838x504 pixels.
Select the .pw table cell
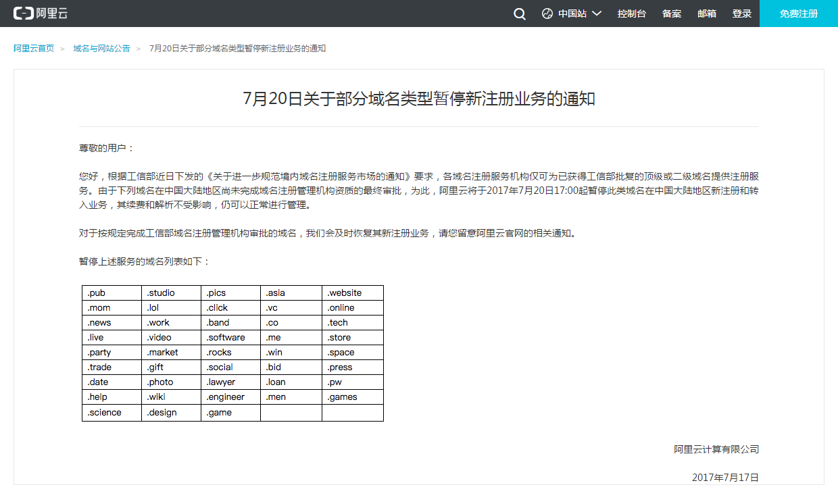coord(353,382)
